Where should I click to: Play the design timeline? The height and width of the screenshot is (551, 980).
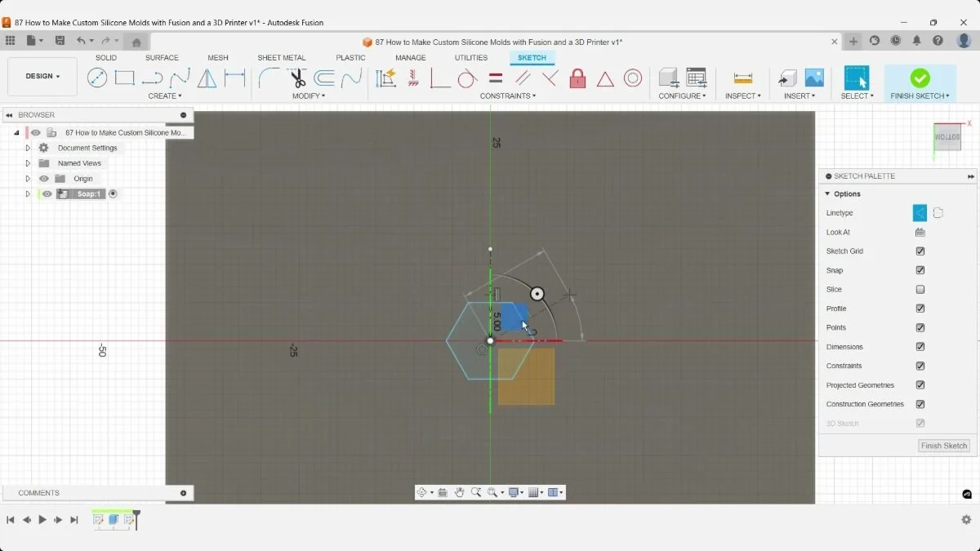click(x=42, y=520)
